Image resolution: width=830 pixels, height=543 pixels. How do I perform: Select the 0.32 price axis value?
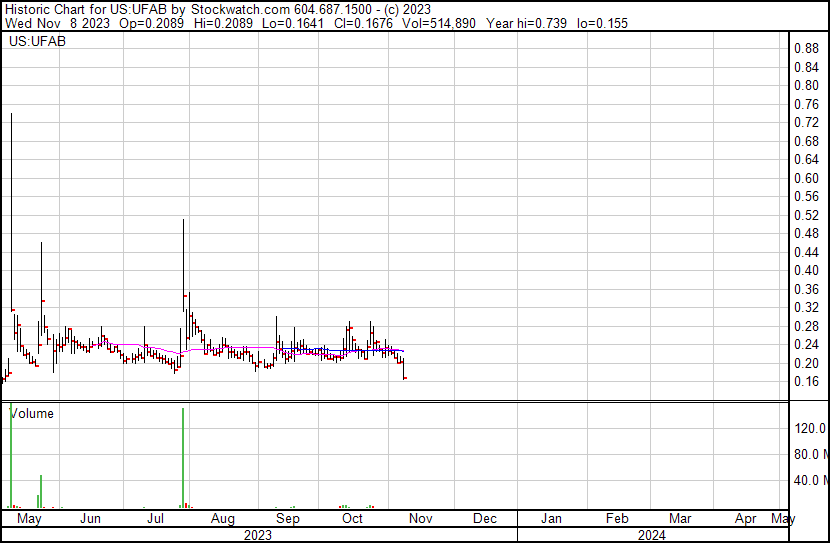point(806,307)
